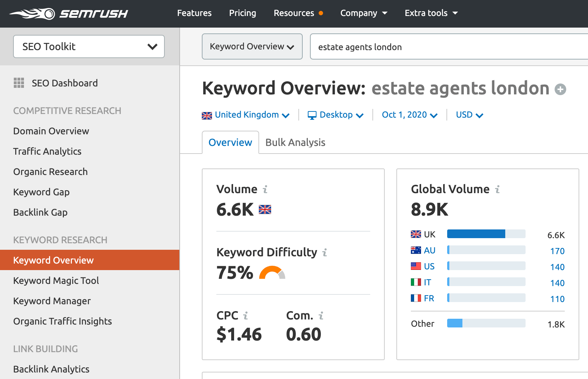
Task: Open Keyword Manager
Action: 52,301
